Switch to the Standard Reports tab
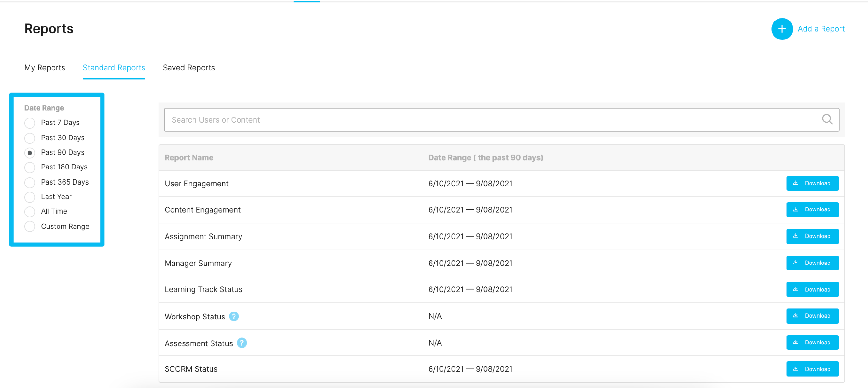Viewport: 868px width, 388px height. click(x=114, y=68)
